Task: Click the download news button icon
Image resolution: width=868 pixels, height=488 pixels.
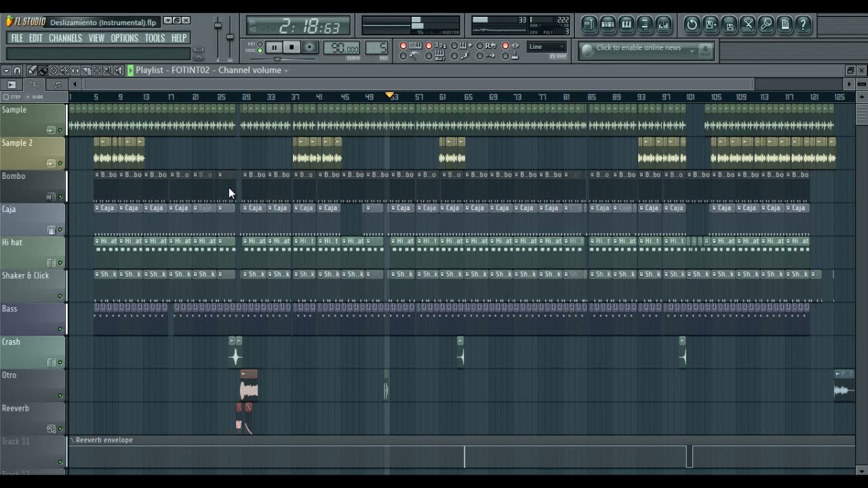Action: [x=705, y=49]
